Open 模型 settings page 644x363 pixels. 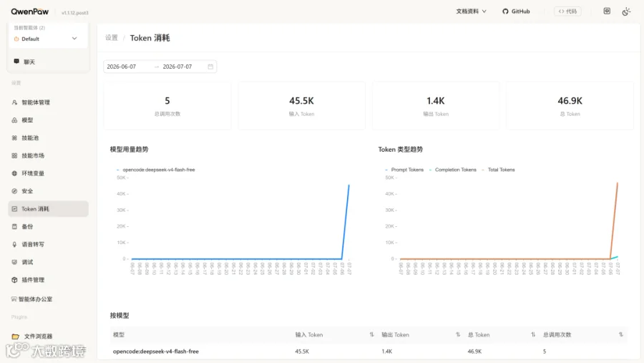click(x=48, y=120)
